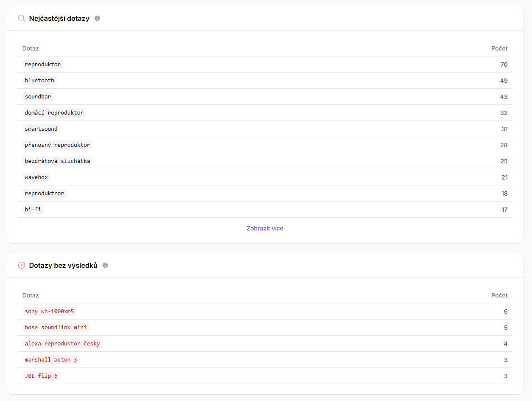Select the 'bluetooth' query tag
The width and height of the screenshot is (532, 401).
(39, 81)
